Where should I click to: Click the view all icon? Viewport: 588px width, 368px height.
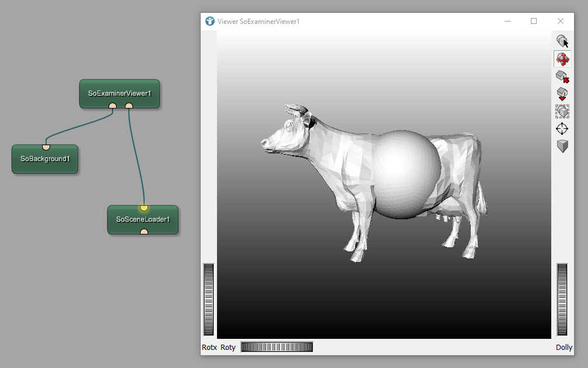[x=562, y=111]
